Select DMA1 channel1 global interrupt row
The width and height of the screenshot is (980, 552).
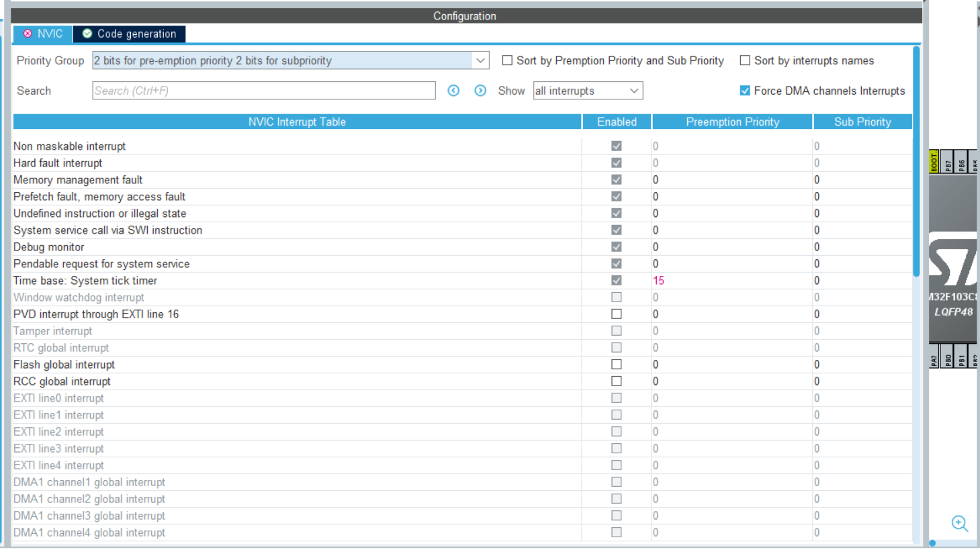pos(463,482)
